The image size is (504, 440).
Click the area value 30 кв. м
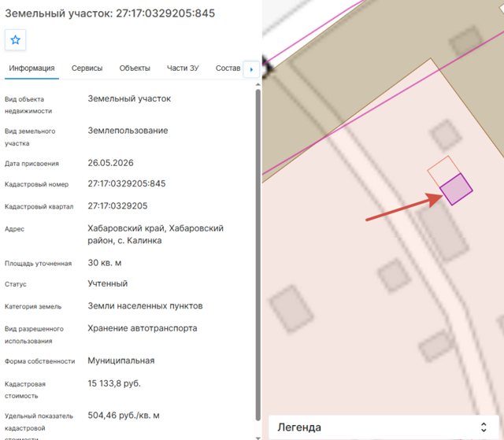click(x=105, y=263)
